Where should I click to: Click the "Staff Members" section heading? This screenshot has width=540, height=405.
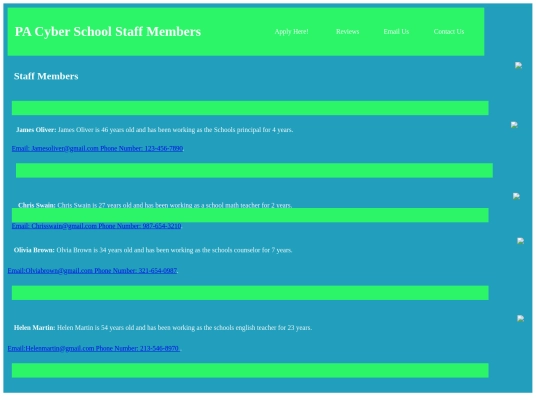46,77
